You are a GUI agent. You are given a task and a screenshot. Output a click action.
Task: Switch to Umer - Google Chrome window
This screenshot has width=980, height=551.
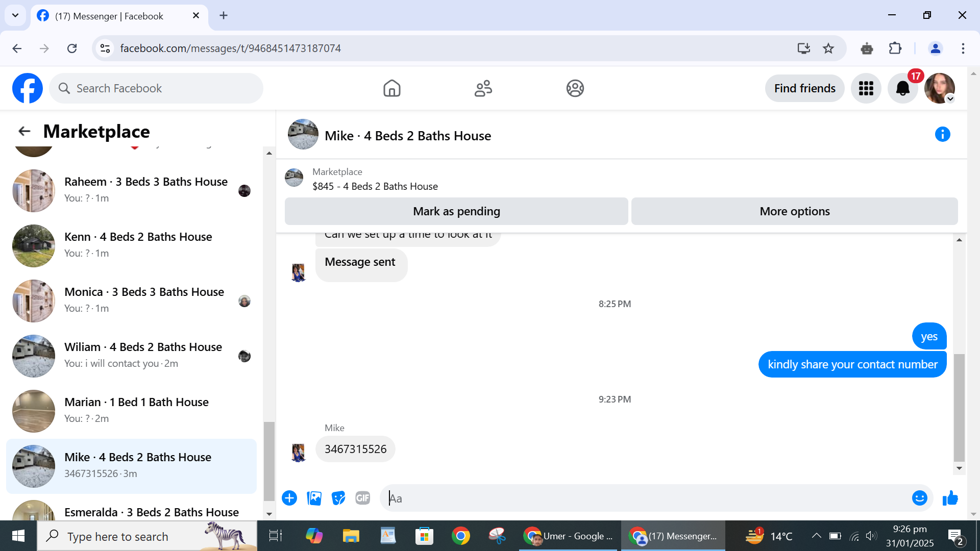point(569,536)
